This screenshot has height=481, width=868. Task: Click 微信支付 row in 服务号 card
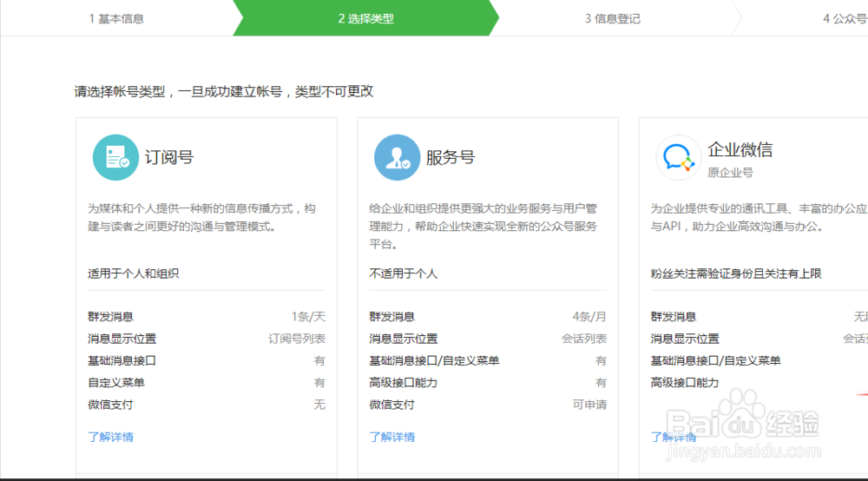point(488,405)
